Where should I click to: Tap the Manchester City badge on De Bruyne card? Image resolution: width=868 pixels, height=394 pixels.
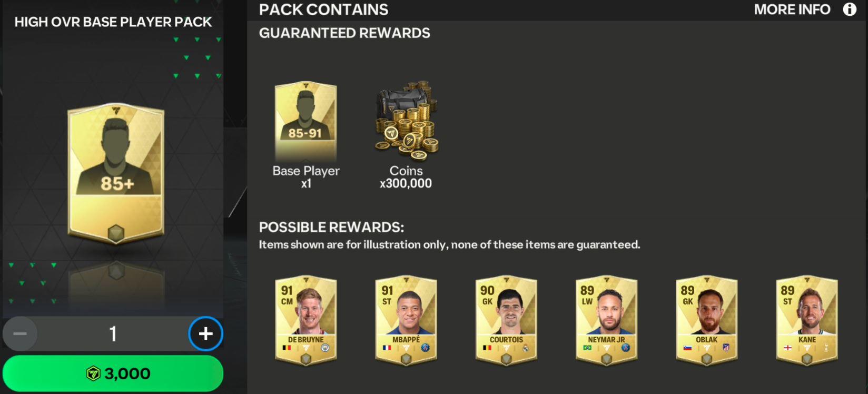(x=325, y=348)
